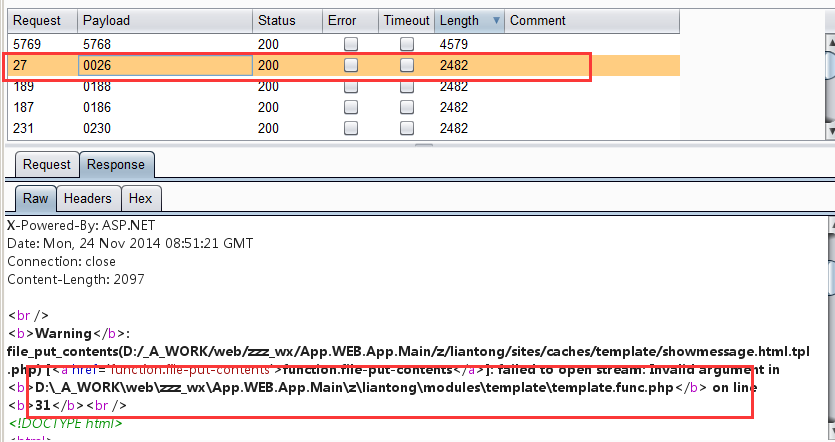Viewport: 835px width, 442px height.
Task: Tick Timeout checkbox for request 5769
Action: point(407,44)
